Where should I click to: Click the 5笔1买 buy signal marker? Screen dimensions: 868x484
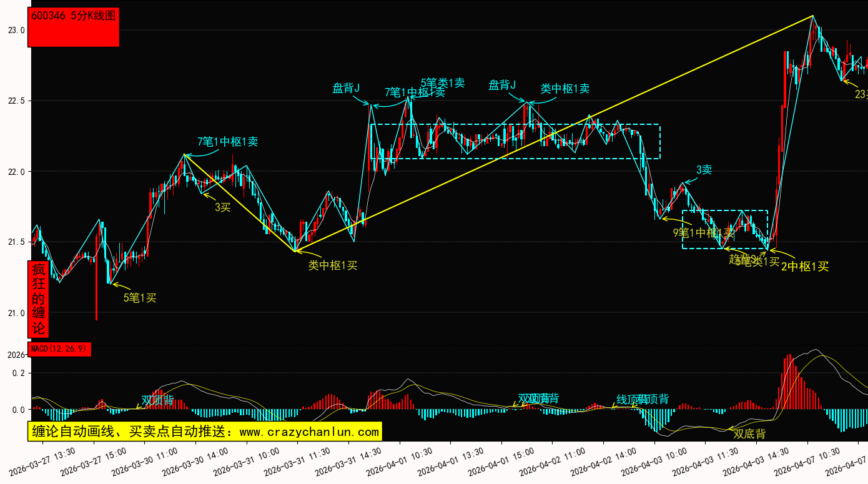139,298
